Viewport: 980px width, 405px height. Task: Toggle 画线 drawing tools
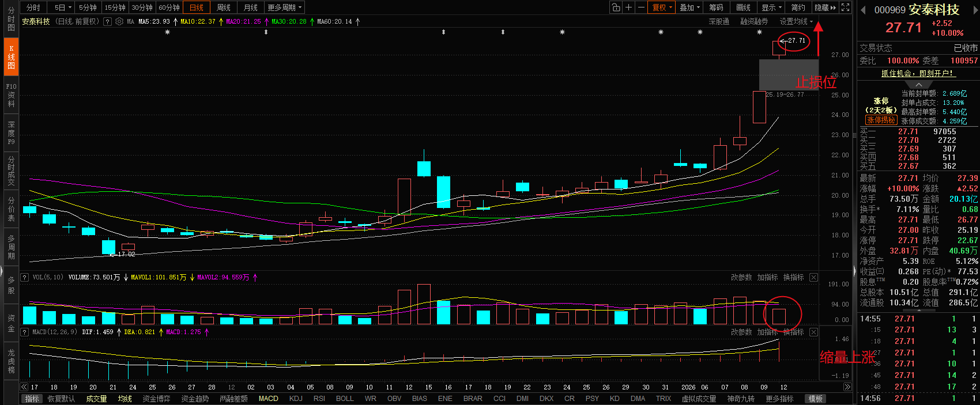click(x=743, y=7)
